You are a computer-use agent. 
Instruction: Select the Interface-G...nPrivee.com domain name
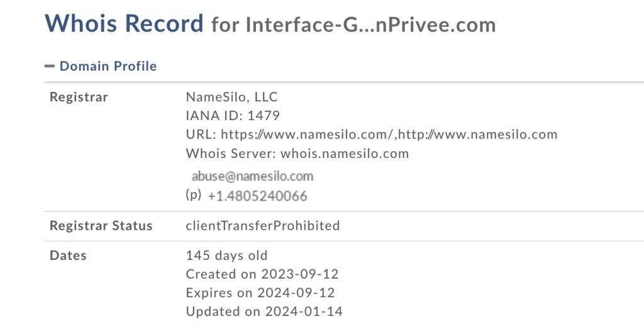click(370, 25)
